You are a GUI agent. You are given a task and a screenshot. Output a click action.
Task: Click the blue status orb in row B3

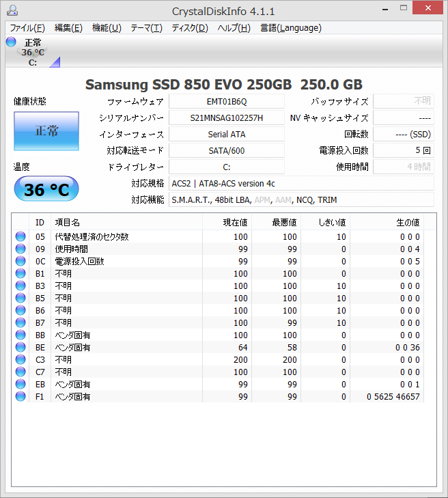[20, 286]
